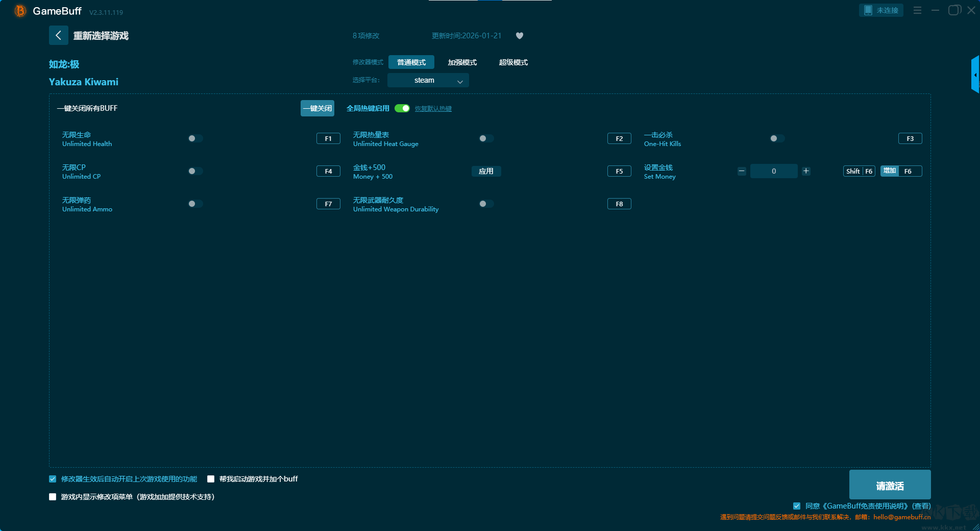Open the steam platform dropdown
The image size is (980, 531).
point(428,80)
